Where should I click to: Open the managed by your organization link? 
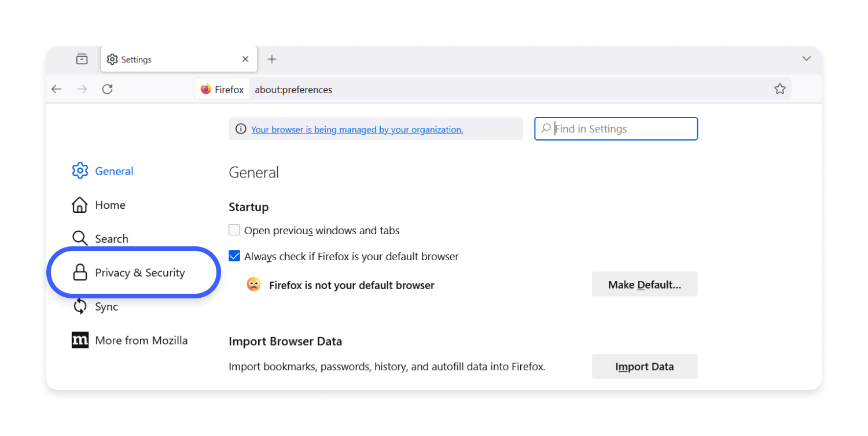click(x=357, y=130)
